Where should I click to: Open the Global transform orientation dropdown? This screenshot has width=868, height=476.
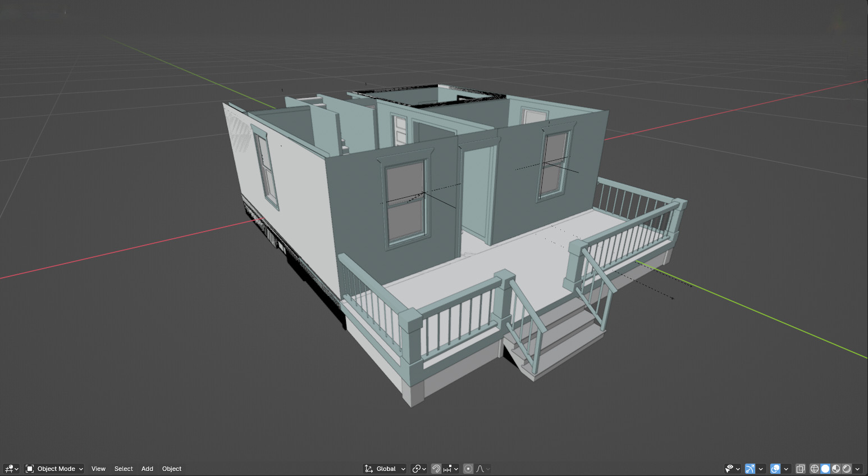[x=385, y=469]
